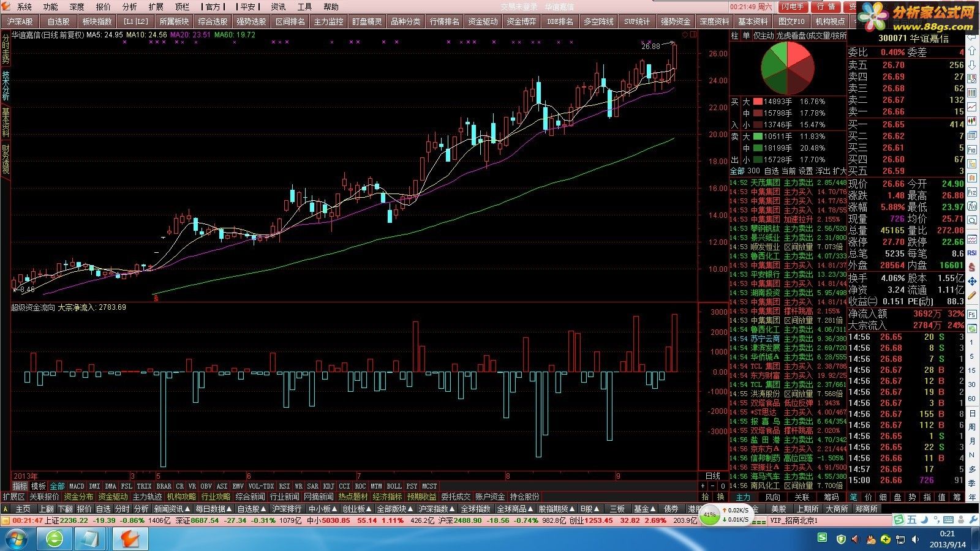Open the 主力监控 toolbar button
980x551 pixels.
329,21
